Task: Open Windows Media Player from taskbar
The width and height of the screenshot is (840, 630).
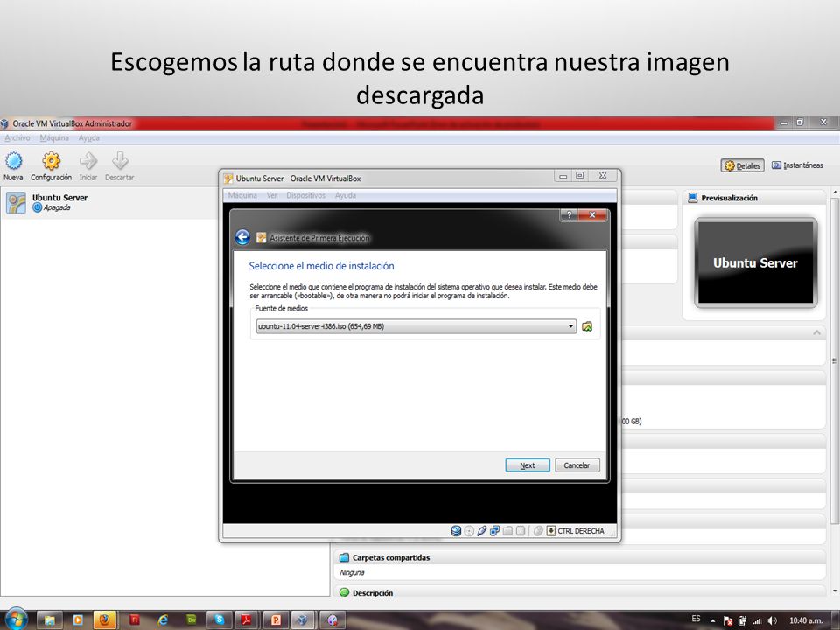Action: click(78, 619)
